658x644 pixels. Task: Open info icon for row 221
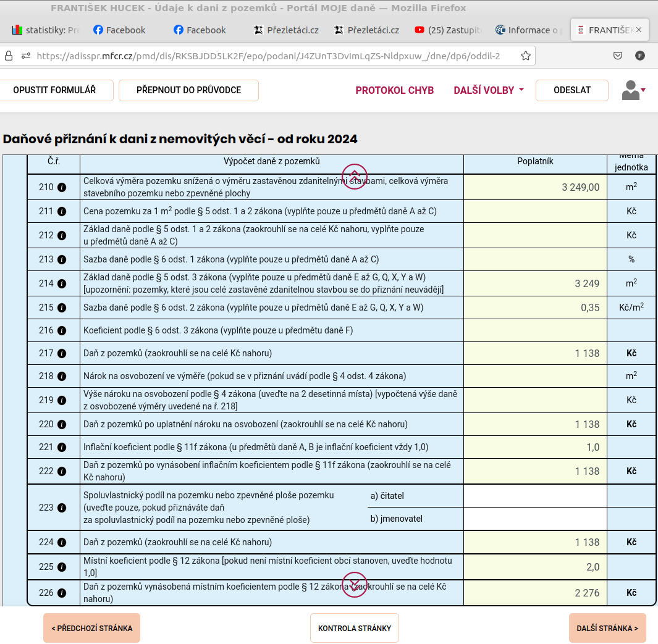click(x=62, y=448)
